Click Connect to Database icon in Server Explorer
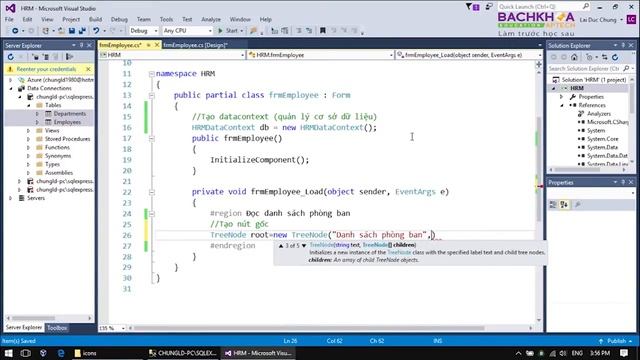 (36, 57)
